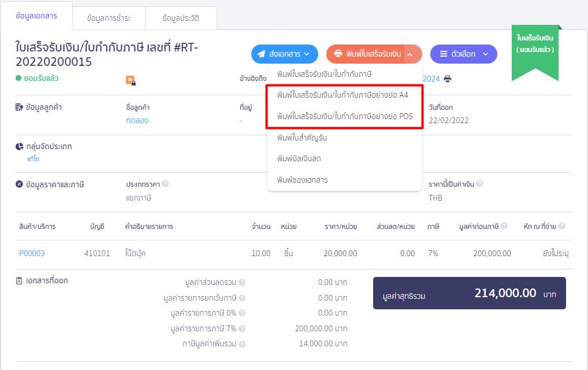
Task: Click the โน๊ตบุ๊ค description cell
Action: point(135,253)
